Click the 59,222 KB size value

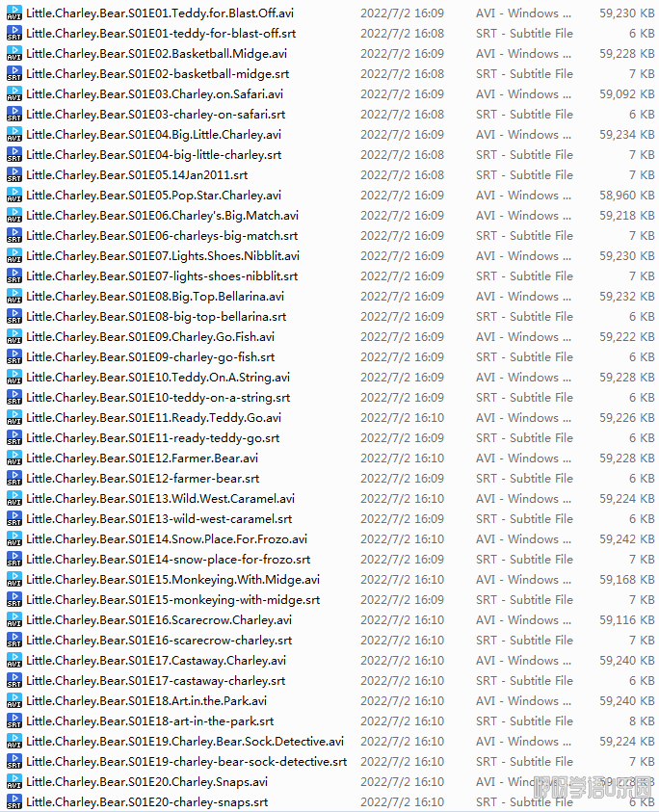click(x=627, y=336)
